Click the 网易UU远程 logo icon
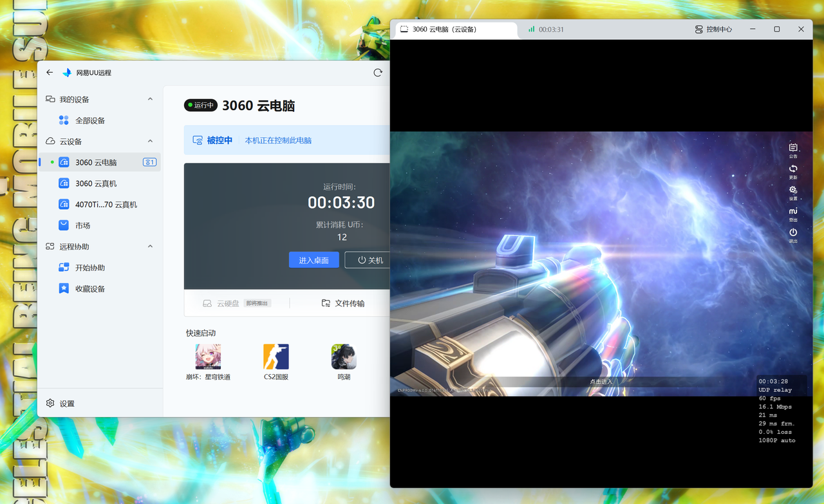The height and width of the screenshot is (504, 824). coord(67,73)
